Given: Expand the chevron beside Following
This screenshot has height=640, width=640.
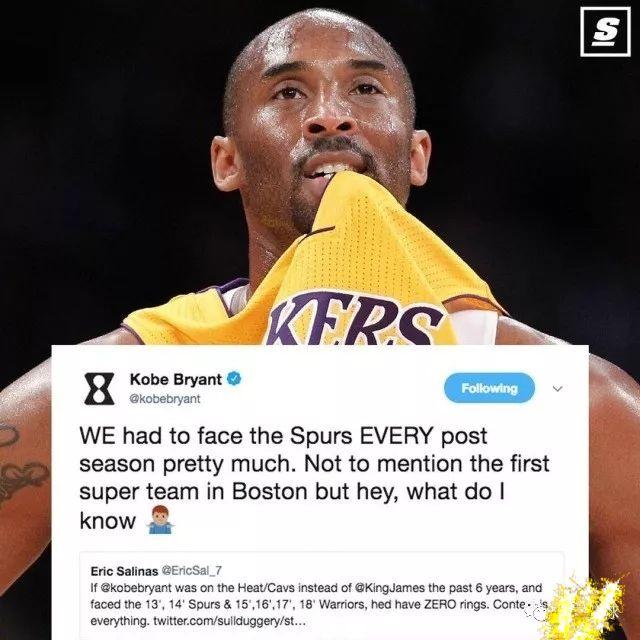Looking at the screenshot, I should click(x=557, y=389).
